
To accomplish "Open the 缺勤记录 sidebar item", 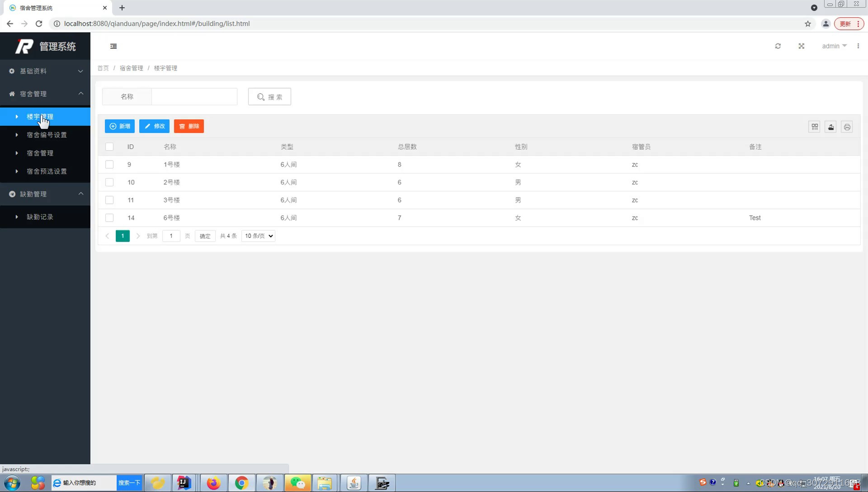I will 45,217.
